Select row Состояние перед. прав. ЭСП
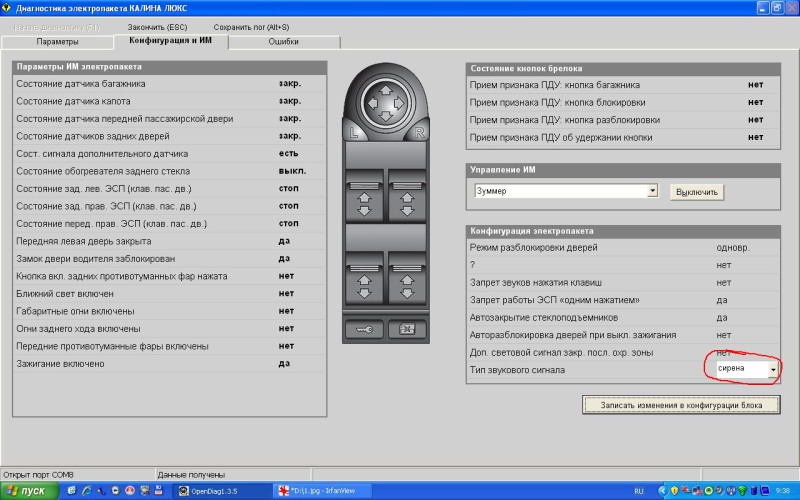Viewport: 800px width, 500px height. coord(169,223)
